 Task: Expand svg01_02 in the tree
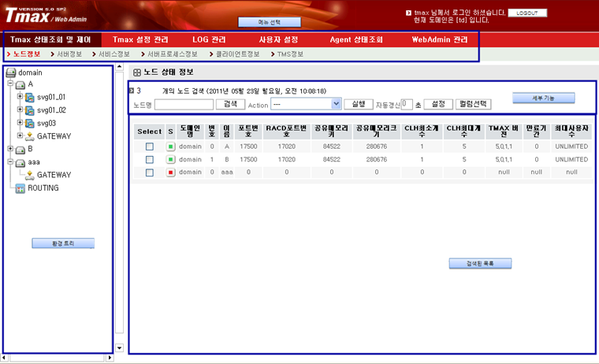pyautogui.click(x=20, y=110)
